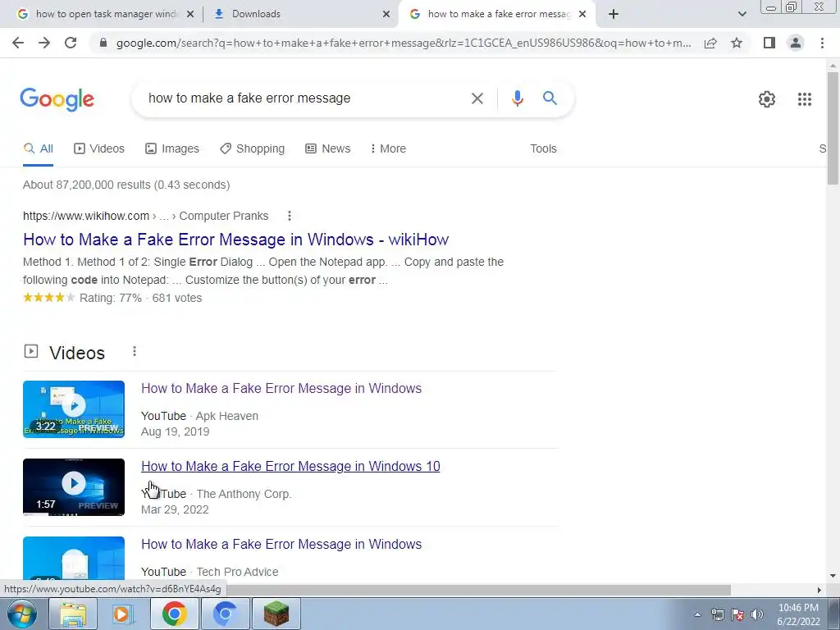Screen dimensions: 840x630
Task: Open Google Chrome from the taskbar
Action: 174,614
